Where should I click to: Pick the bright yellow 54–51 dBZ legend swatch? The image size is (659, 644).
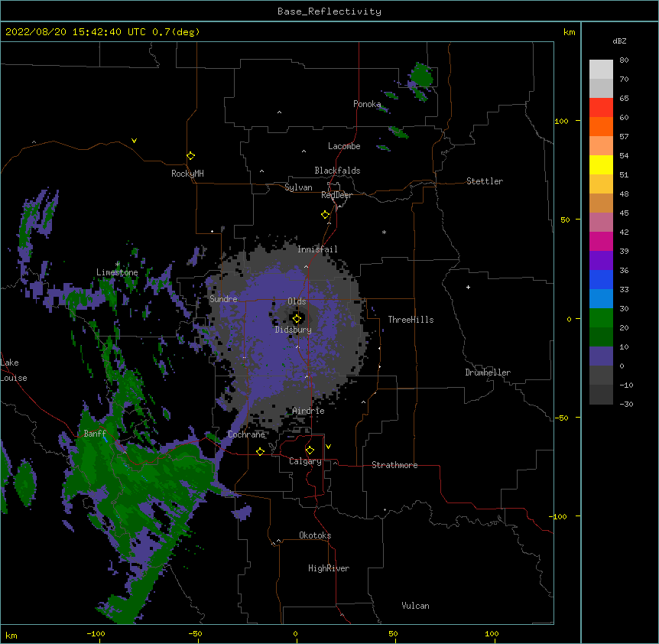click(601, 164)
